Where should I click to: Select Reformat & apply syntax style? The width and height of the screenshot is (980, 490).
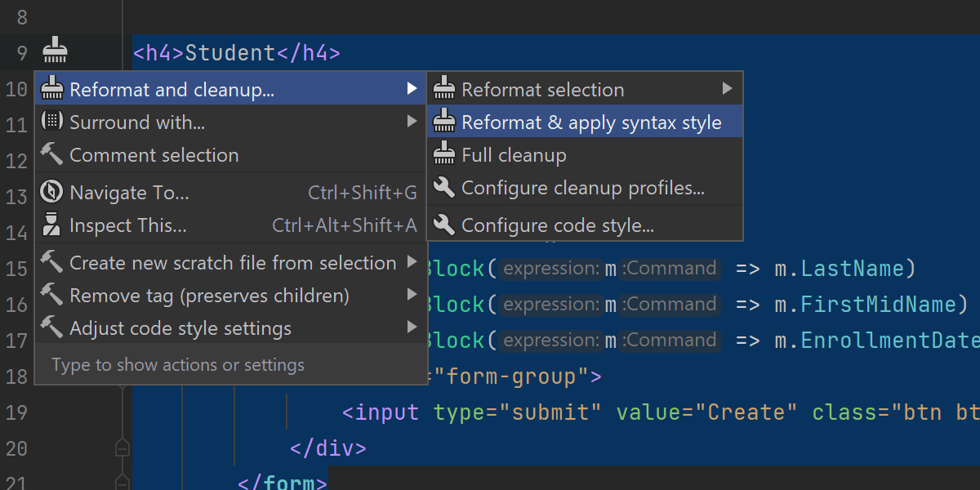tap(591, 122)
